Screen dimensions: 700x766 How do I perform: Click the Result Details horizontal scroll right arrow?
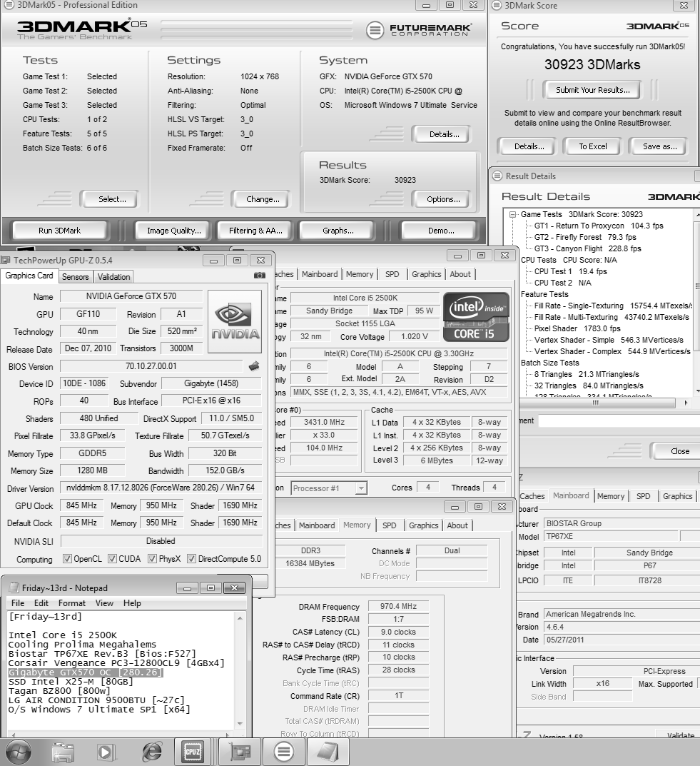[x=686, y=403]
